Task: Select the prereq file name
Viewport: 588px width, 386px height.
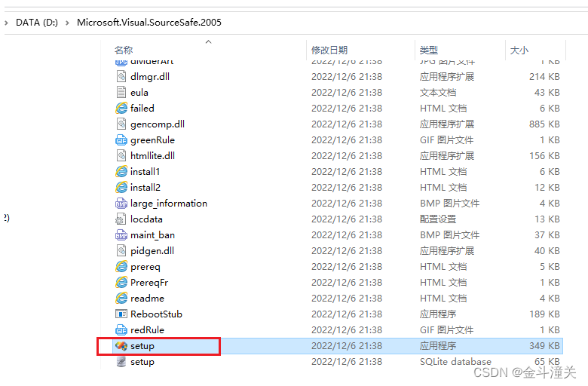Action: point(145,267)
